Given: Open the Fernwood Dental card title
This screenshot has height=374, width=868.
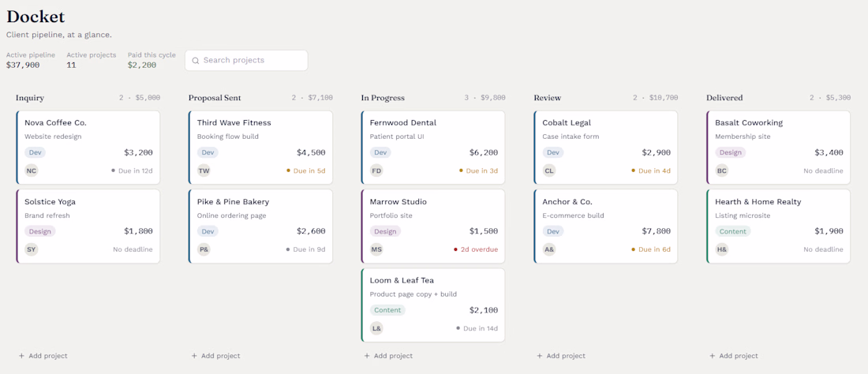Looking at the screenshot, I should (403, 123).
